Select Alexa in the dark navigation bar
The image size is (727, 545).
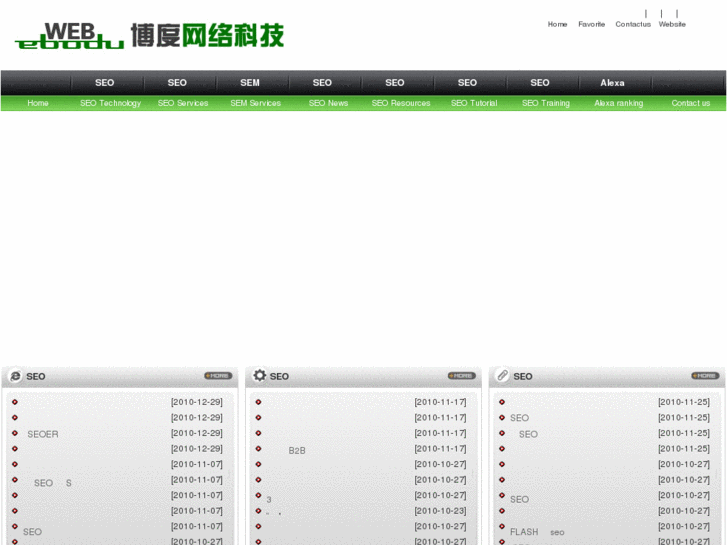tap(612, 83)
